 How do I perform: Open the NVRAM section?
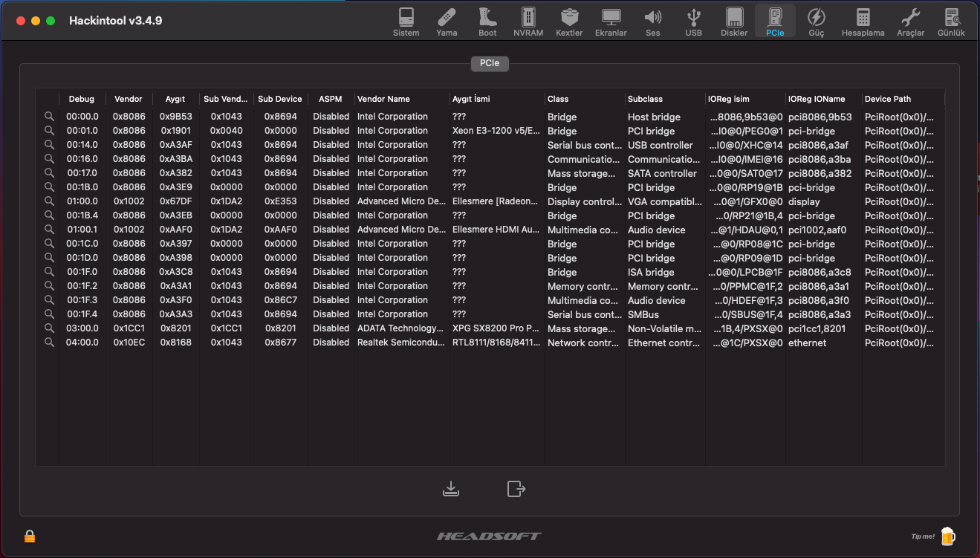(528, 22)
